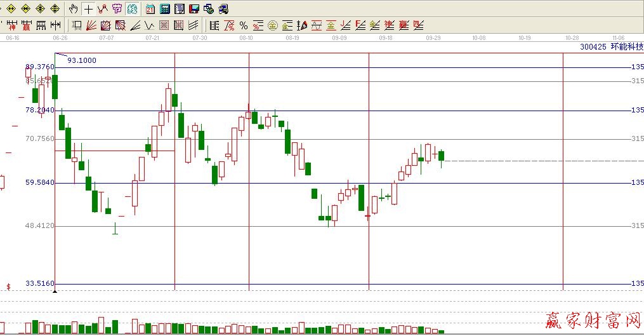This screenshot has height=336, width=644.
Task: Select the red fan lines tool
Action: pyautogui.click(x=91, y=25)
